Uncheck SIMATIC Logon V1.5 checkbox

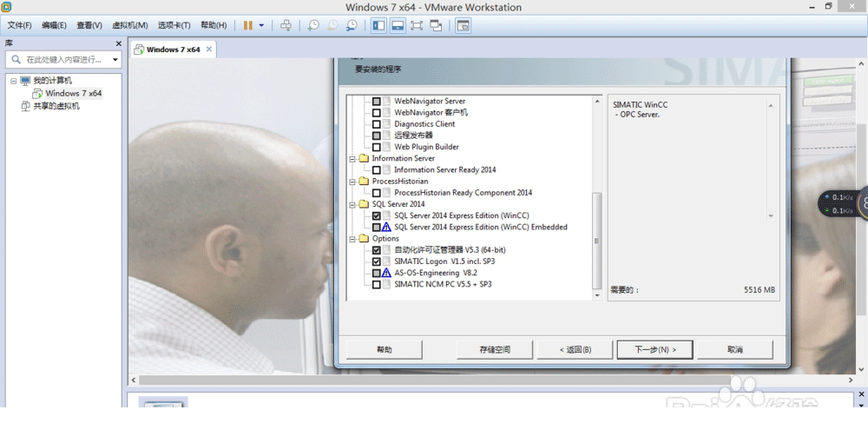point(377,261)
